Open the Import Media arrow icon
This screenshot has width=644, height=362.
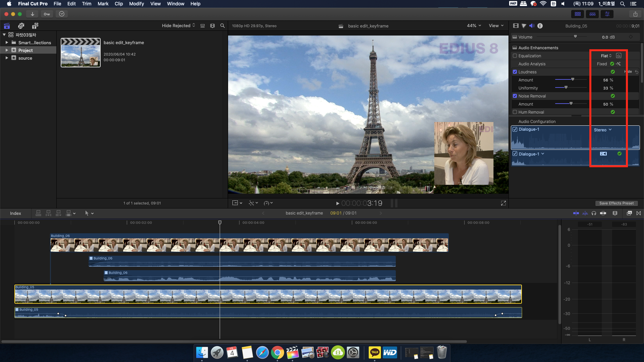pyautogui.click(x=32, y=14)
